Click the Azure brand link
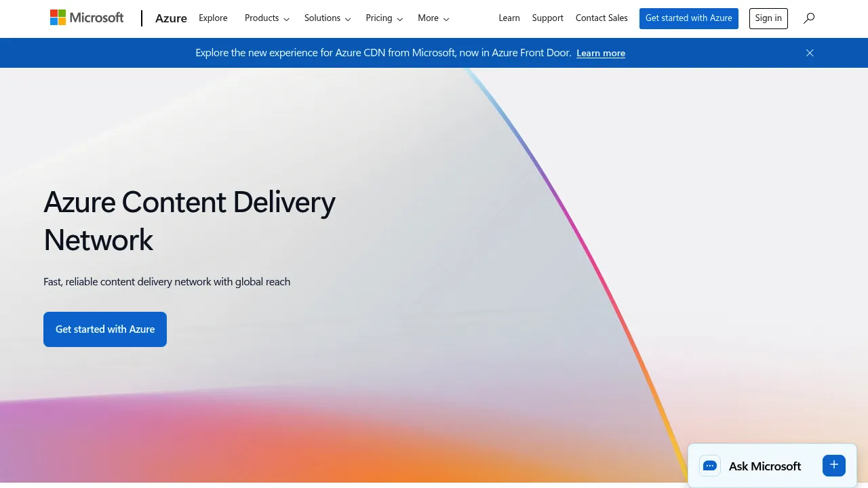The image size is (868, 488). pyautogui.click(x=171, y=18)
